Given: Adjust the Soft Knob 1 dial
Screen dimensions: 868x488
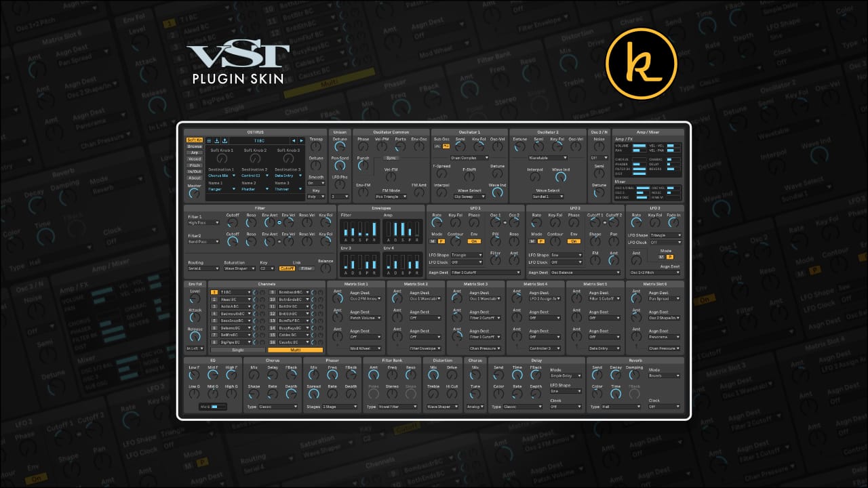Looking at the screenshot, I should coord(222,158).
